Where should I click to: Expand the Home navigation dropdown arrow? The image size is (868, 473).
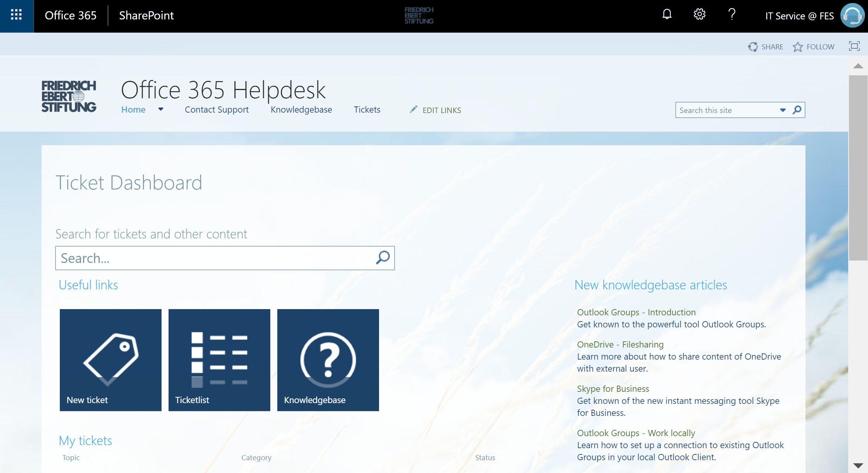point(161,110)
